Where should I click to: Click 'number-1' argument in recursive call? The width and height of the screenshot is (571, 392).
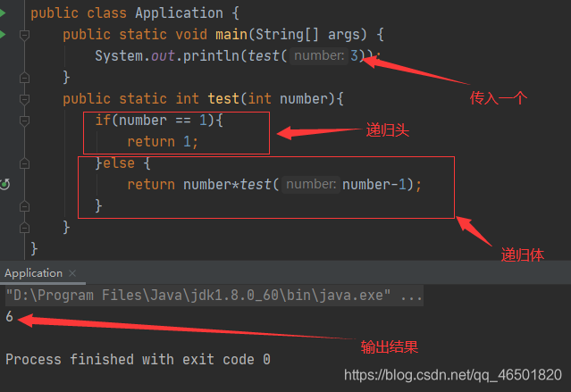[x=374, y=185]
